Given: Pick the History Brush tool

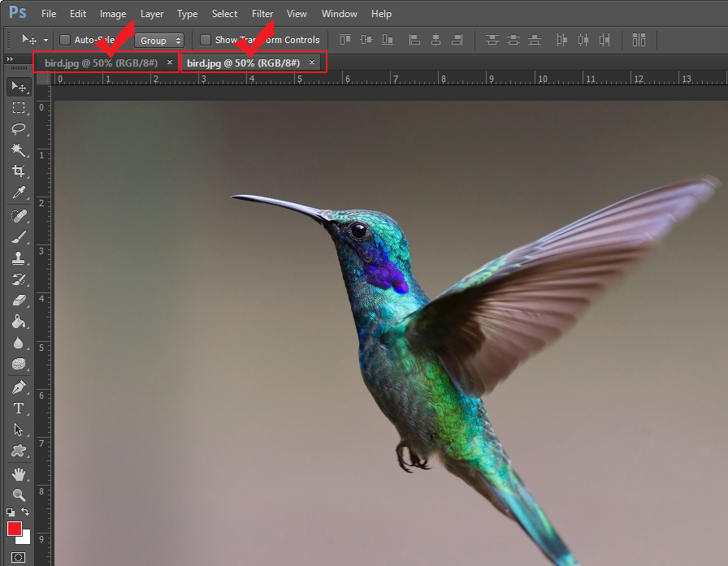Looking at the screenshot, I should pyautogui.click(x=19, y=279).
